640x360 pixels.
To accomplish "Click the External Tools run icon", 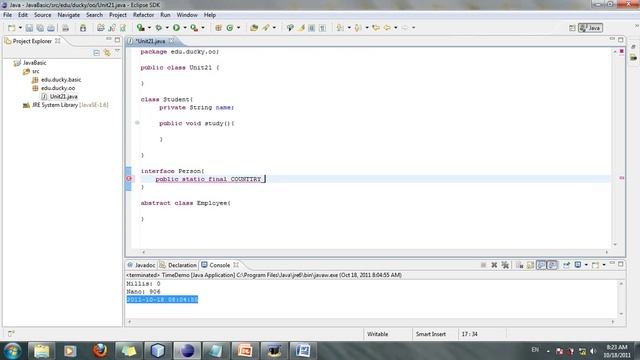I will pos(194,28).
